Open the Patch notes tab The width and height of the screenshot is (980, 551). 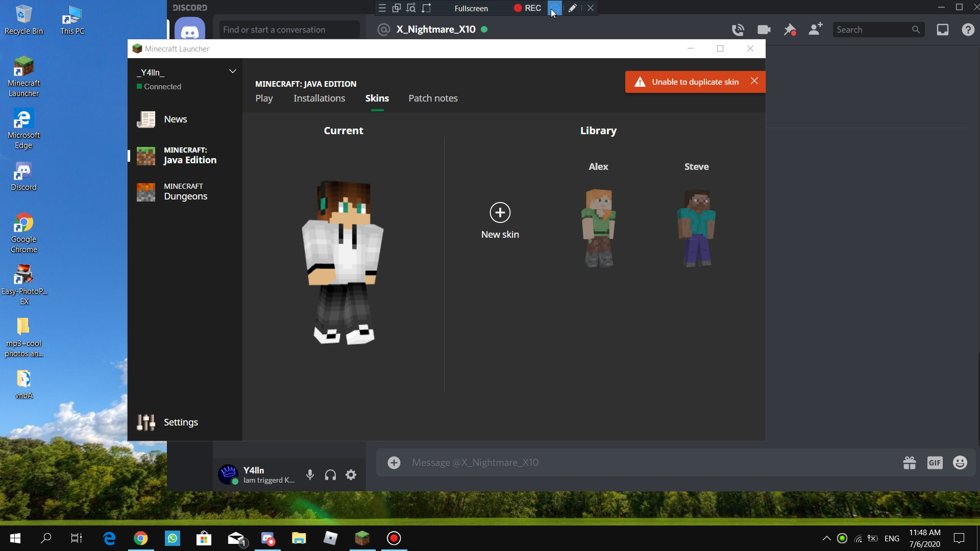tap(433, 98)
